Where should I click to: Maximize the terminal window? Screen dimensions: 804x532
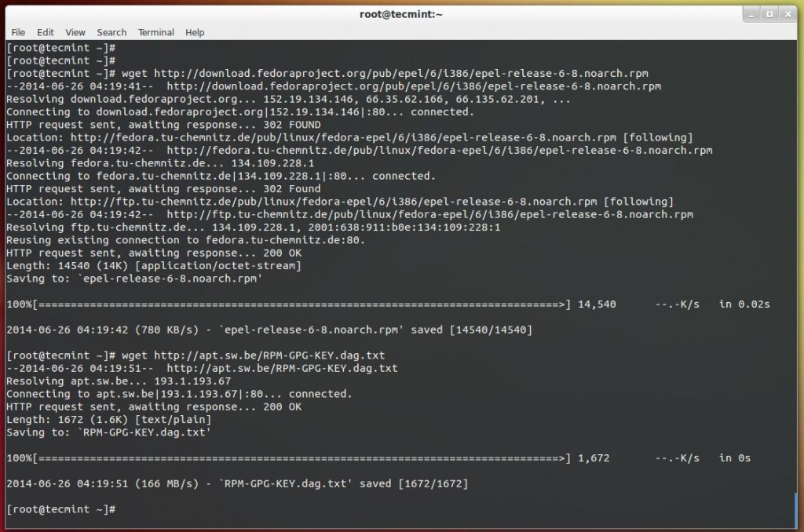(770, 13)
